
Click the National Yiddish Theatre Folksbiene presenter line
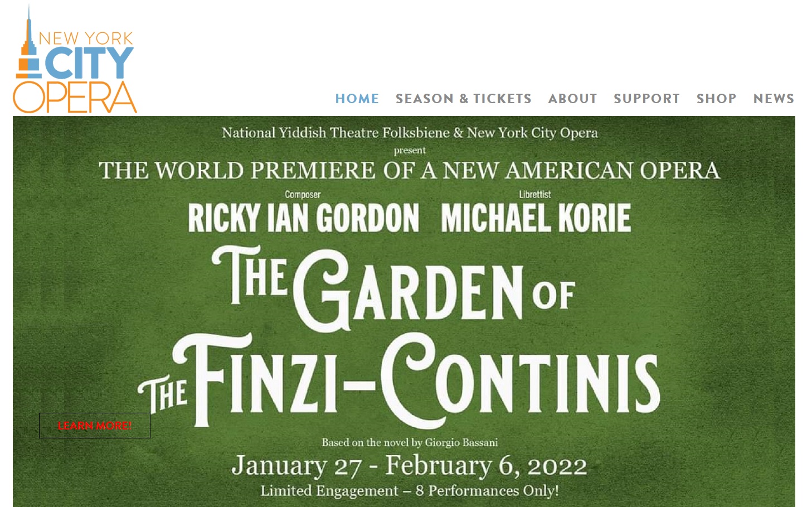tap(410, 133)
